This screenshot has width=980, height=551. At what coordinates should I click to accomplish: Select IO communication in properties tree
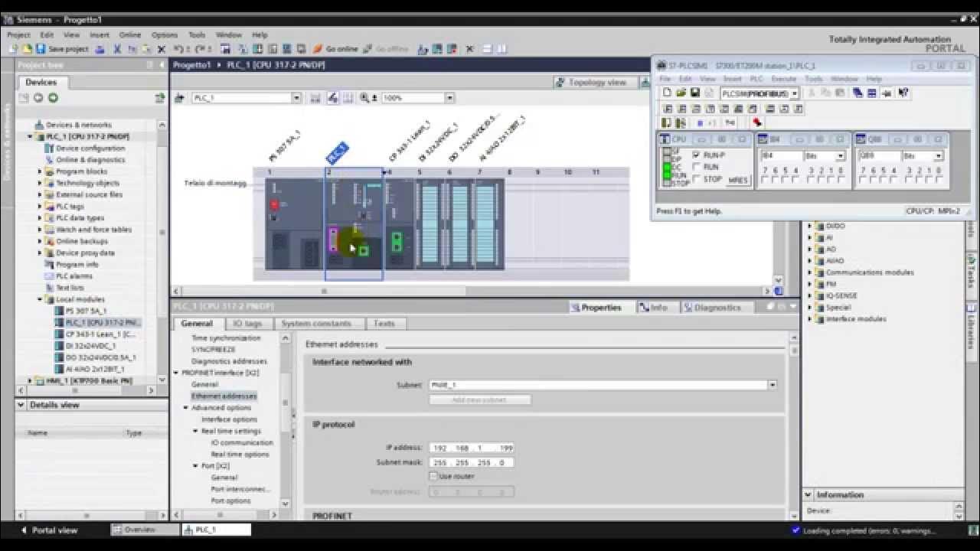point(242,442)
